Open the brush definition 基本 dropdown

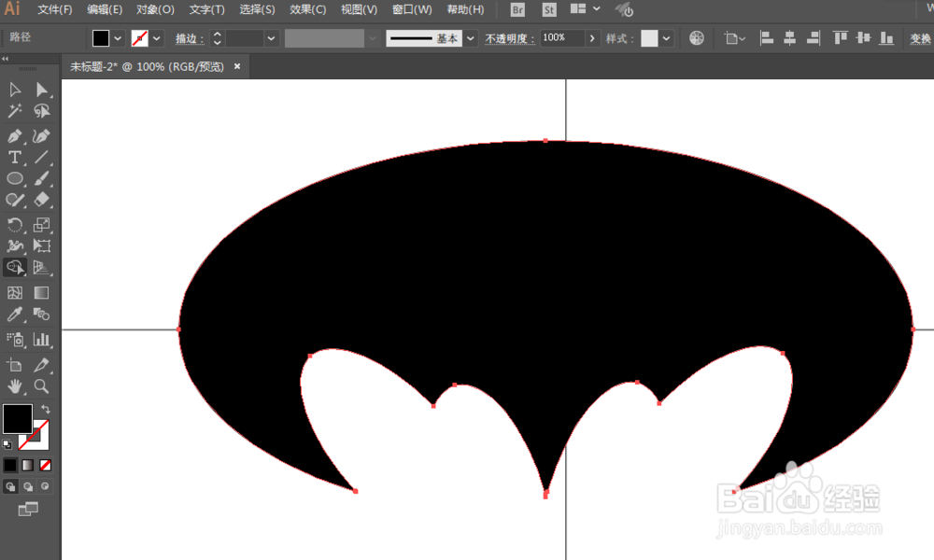pyautogui.click(x=471, y=38)
